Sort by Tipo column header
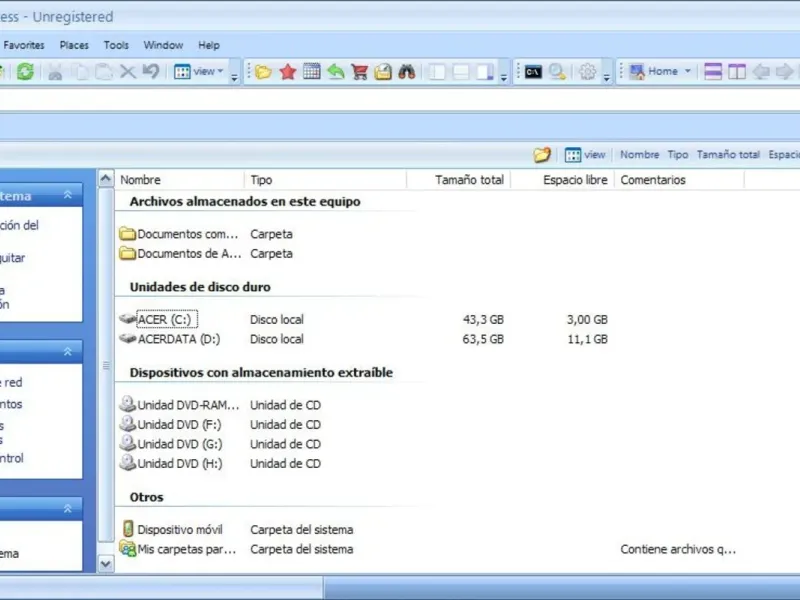This screenshot has width=800, height=600. [x=326, y=180]
